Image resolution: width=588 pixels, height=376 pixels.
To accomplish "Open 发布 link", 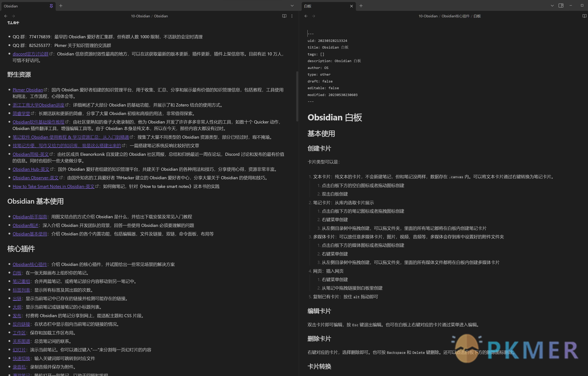I will 17,316.
